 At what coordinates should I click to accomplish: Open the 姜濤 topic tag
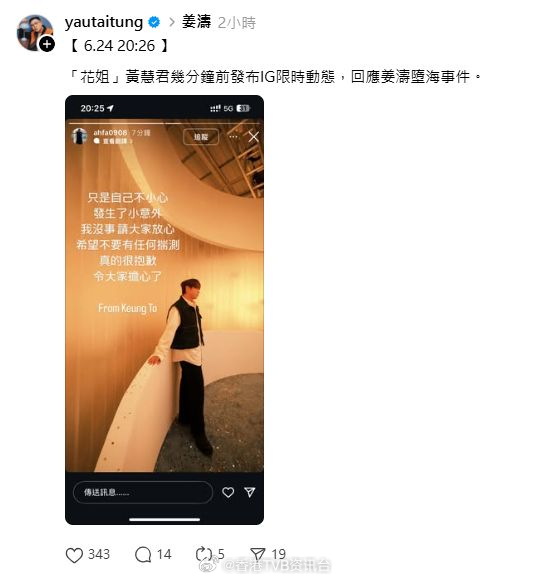(196, 22)
